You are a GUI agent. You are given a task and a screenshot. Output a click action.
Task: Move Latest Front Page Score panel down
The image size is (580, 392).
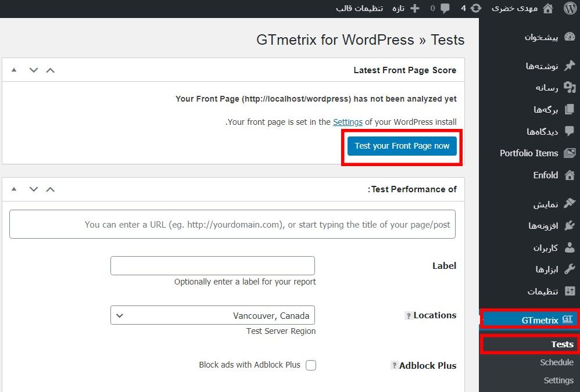[x=34, y=70]
